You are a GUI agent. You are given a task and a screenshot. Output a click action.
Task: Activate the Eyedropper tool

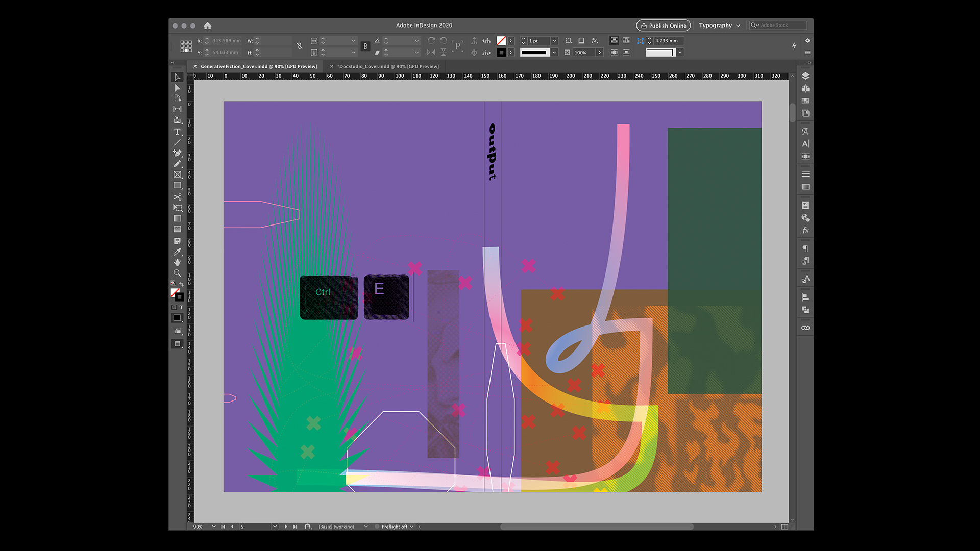[177, 252]
